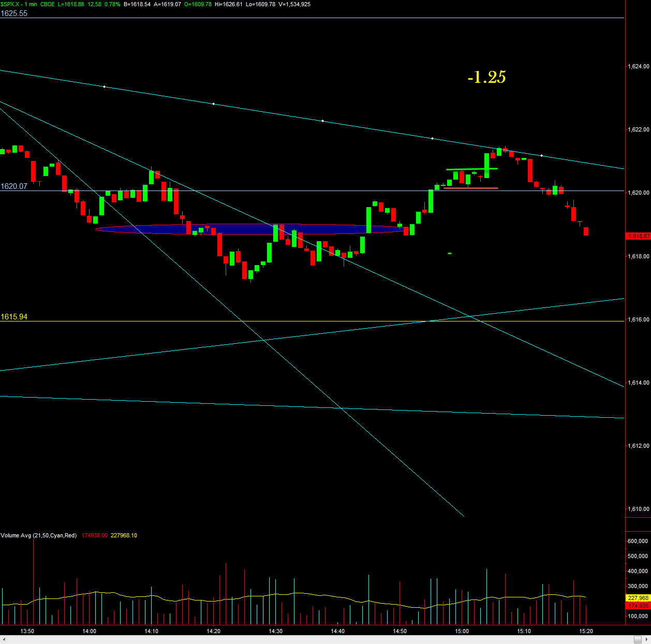The width and height of the screenshot is (651, 644).
Task: Click the Volume Avg (21,50,Cyan,Red) indicator label
Action: click(x=39, y=535)
